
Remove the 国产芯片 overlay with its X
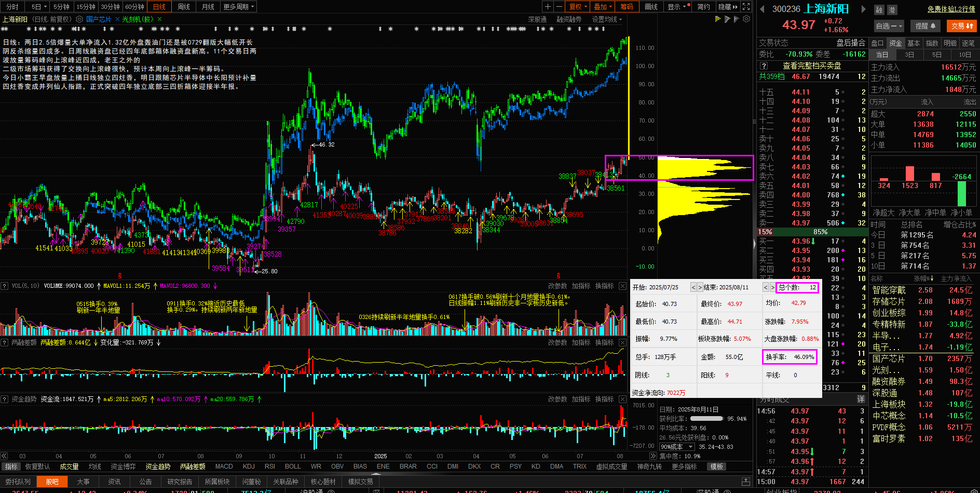click(x=117, y=19)
